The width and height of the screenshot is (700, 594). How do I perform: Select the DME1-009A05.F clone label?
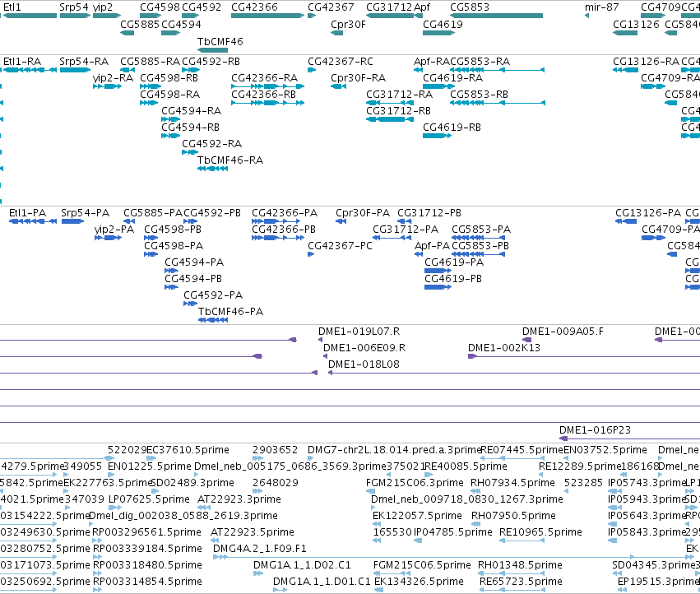[563, 331]
